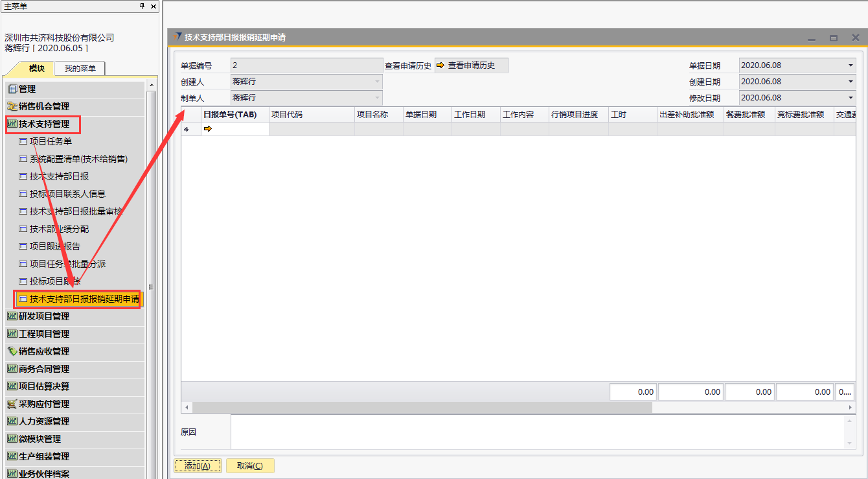This screenshot has width=868, height=479.
Task: Open the 创建日期 dropdown arrow
Action: [851, 82]
